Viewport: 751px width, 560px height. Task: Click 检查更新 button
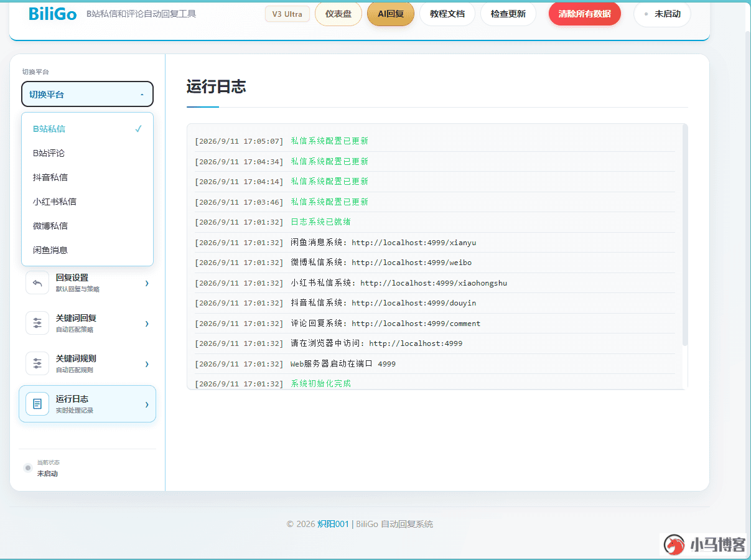(508, 14)
